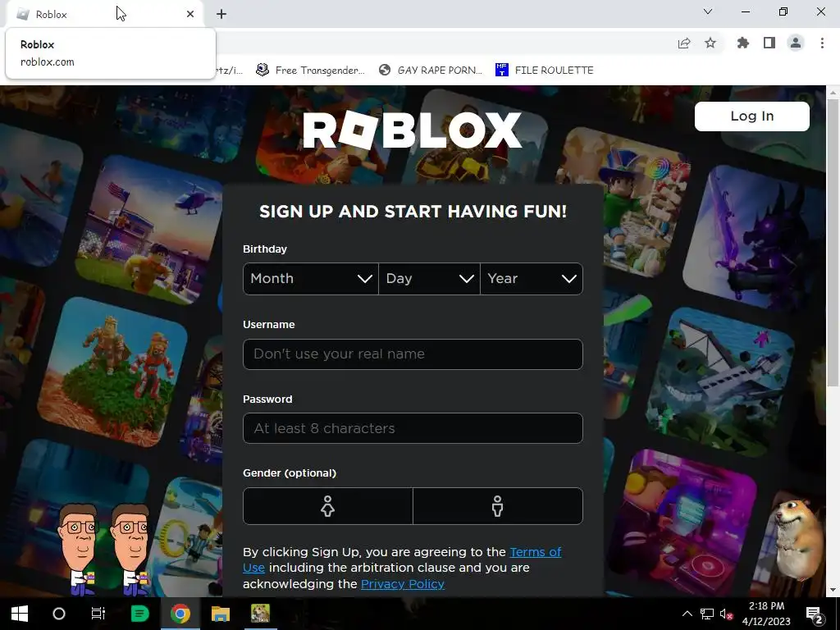The width and height of the screenshot is (840, 630).
Task: Open the Privacy Policy link
Action: point(402,584)
